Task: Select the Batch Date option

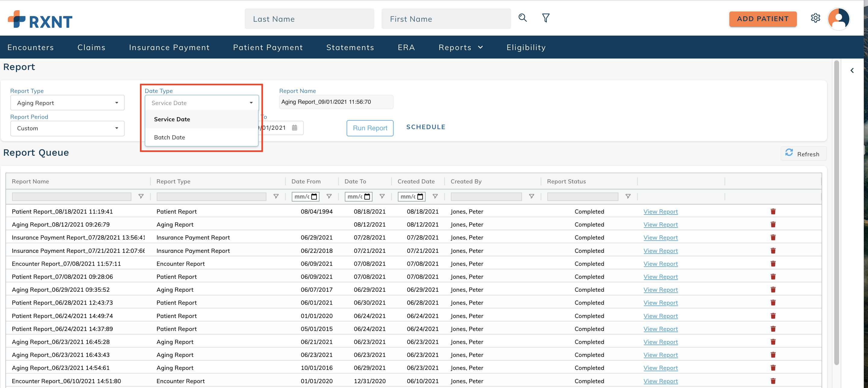Action: (x=202, y=137)
